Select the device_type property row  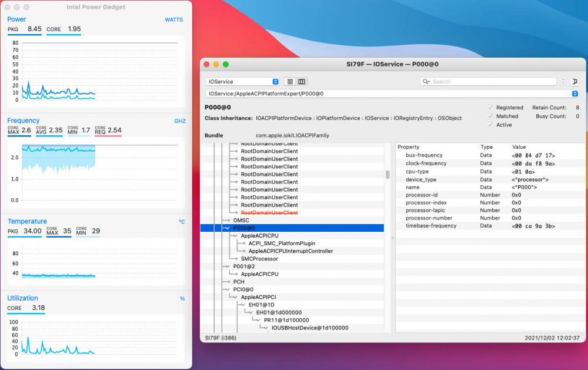490,180
